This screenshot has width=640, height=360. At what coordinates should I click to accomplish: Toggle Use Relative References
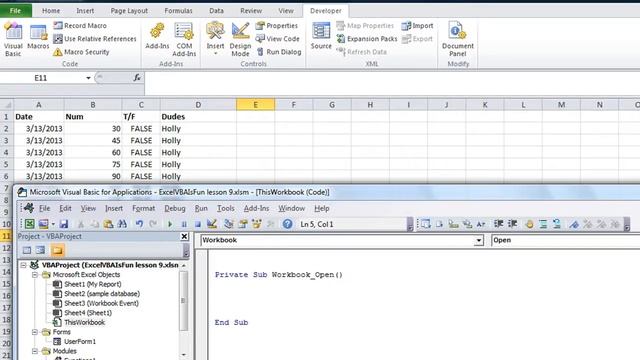click(95, 39)
